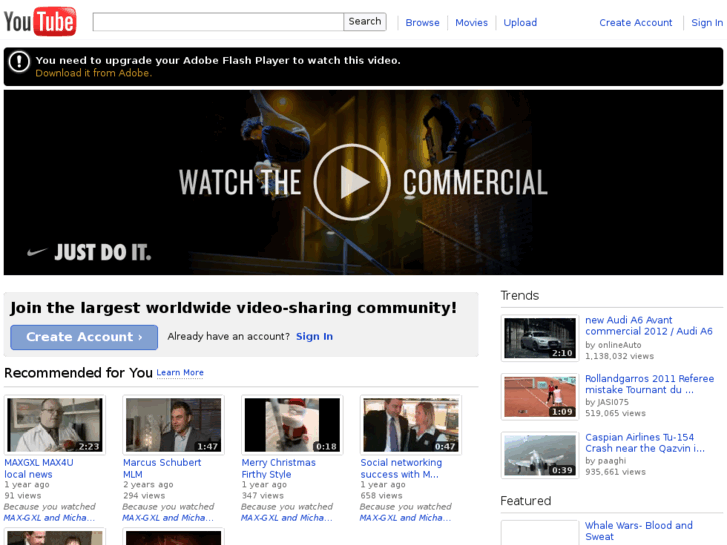This screenshot has height=545, width=727.
Task: Click the Trends section heading
Action: point(520,295)
